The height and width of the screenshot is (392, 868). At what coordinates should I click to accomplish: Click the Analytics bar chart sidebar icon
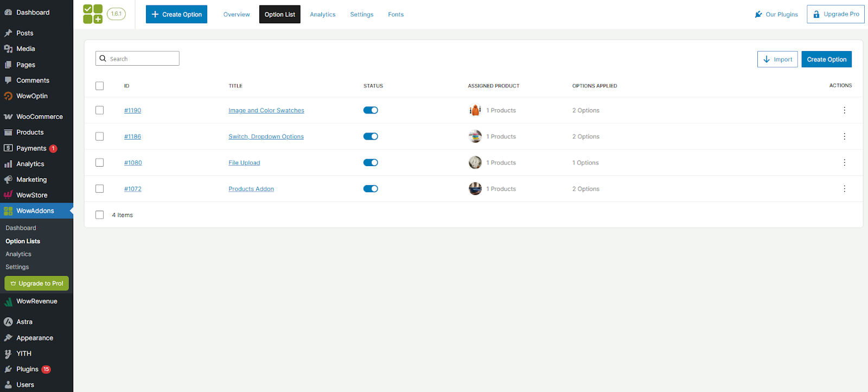tap(8, 164)
